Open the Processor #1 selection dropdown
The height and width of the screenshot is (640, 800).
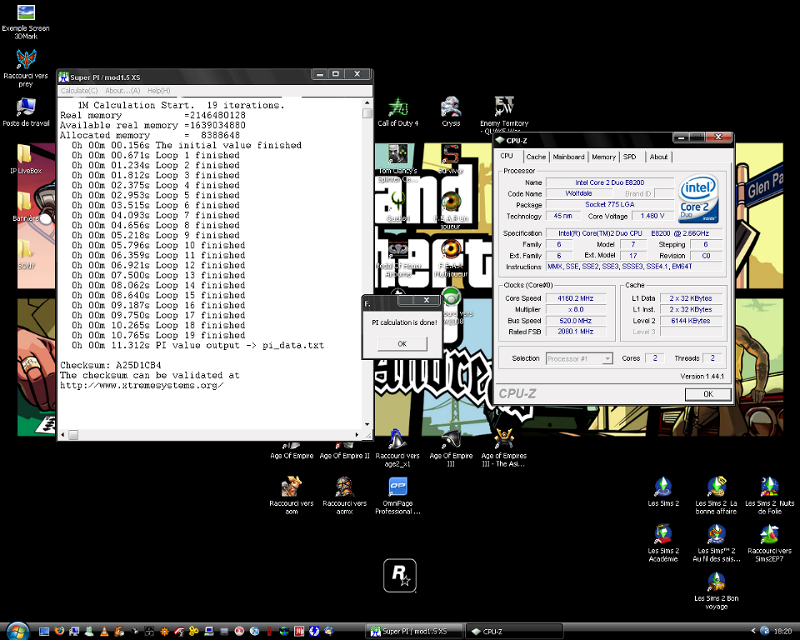click(579, 359)
